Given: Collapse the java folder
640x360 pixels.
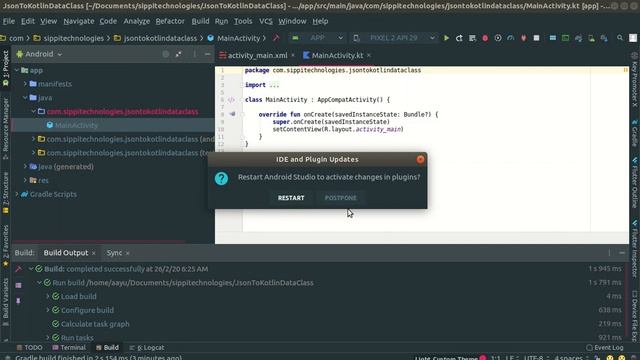Looking at the screenshot, I should 25,98.
